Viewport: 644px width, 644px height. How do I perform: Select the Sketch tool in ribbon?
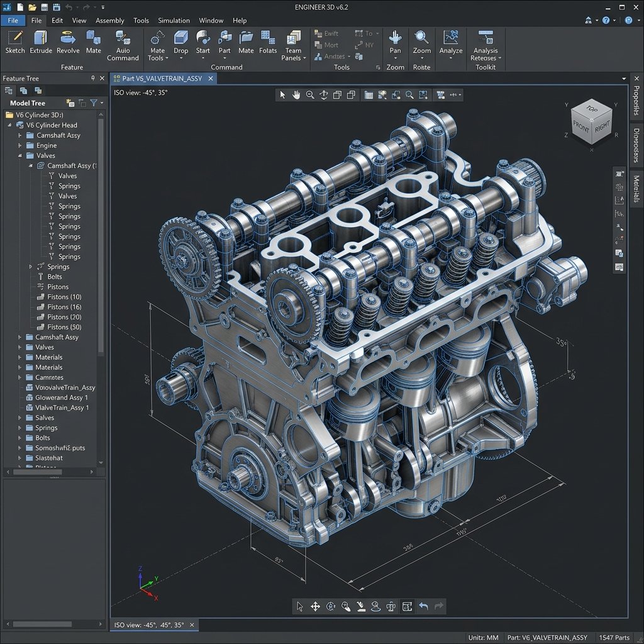coord(15,42)
